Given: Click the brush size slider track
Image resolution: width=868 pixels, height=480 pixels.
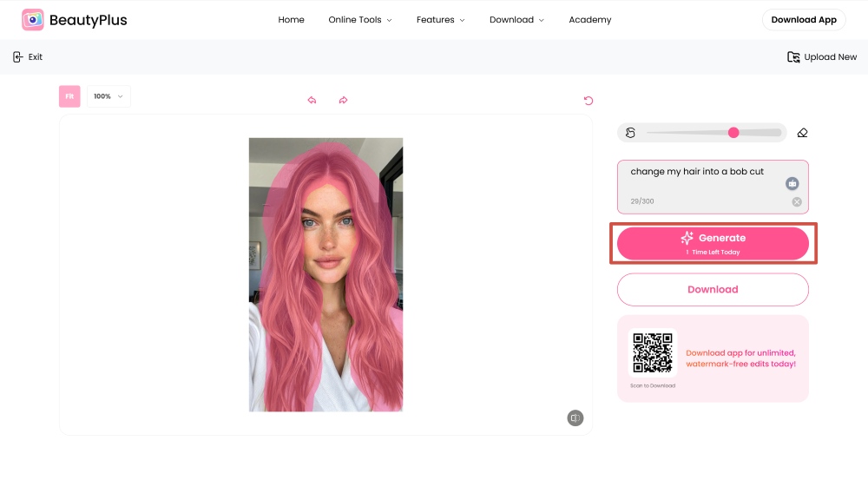Looking at the screenshot, I should coord(714,133).
